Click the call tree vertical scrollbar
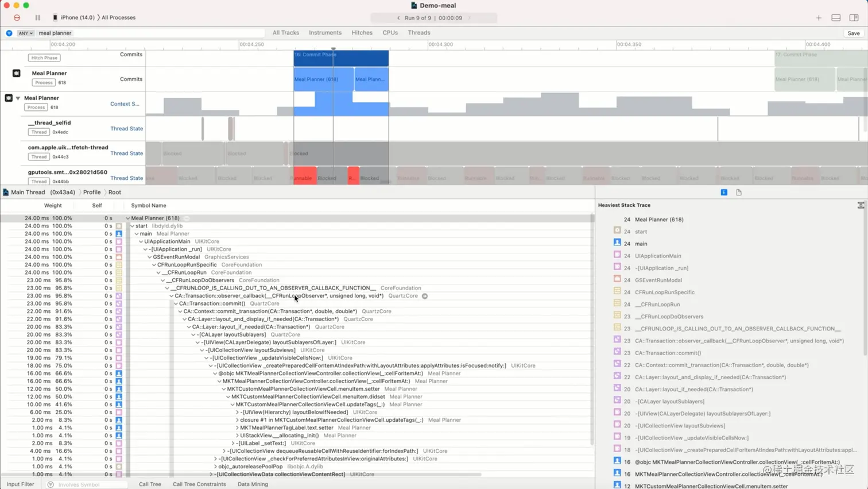The height and width of the screenshot is (489, 868). coord(592,330)
